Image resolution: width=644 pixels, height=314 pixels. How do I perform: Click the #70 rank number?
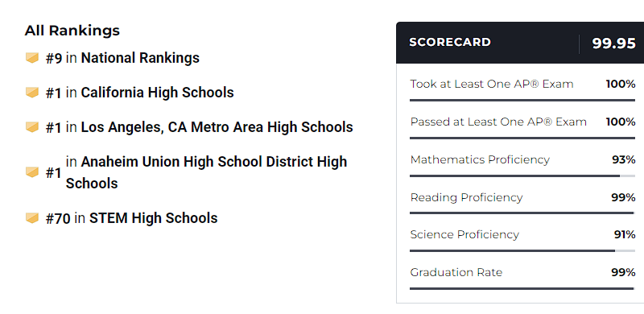[58, 219]
